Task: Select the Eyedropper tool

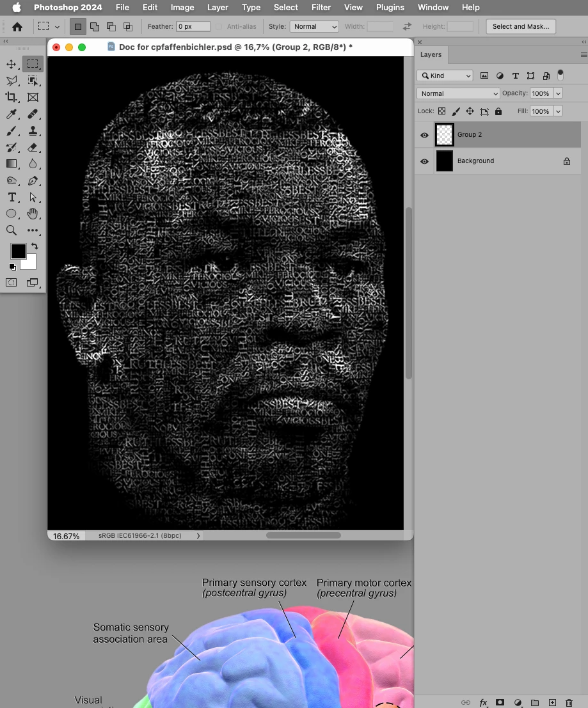Action: click(x=12, y=114)
